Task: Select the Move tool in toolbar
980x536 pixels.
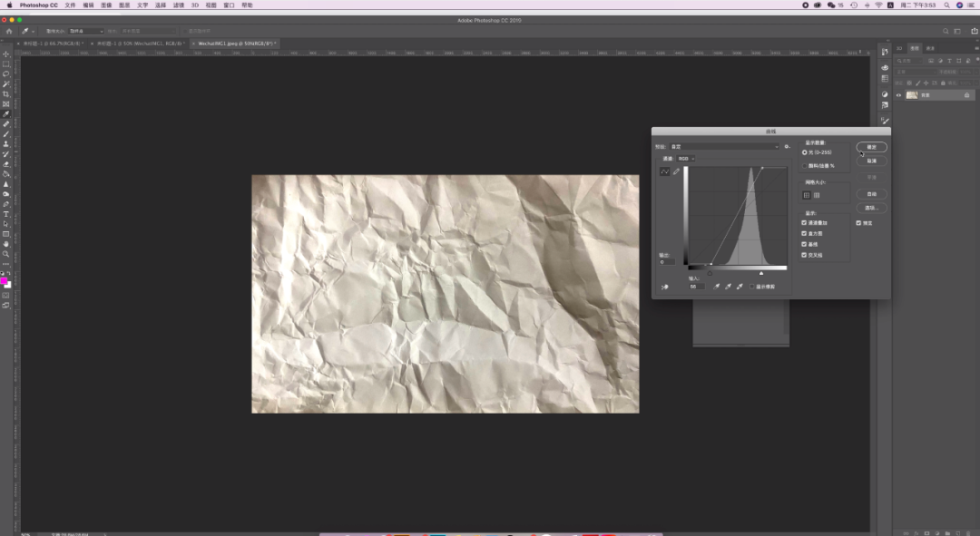Action: point(5,54)
